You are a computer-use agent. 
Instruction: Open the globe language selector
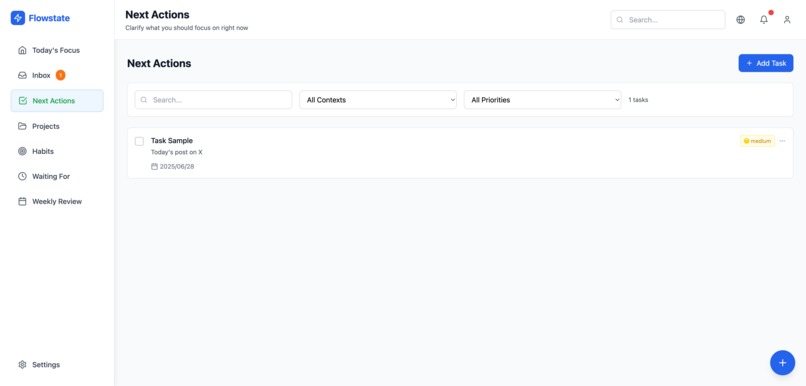[740, 20]
